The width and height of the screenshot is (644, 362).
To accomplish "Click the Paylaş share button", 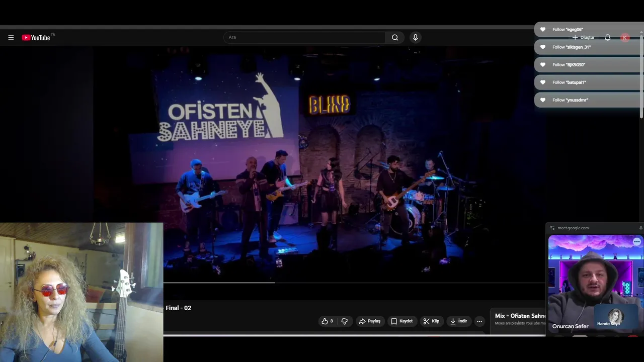I will click(370, 321).
